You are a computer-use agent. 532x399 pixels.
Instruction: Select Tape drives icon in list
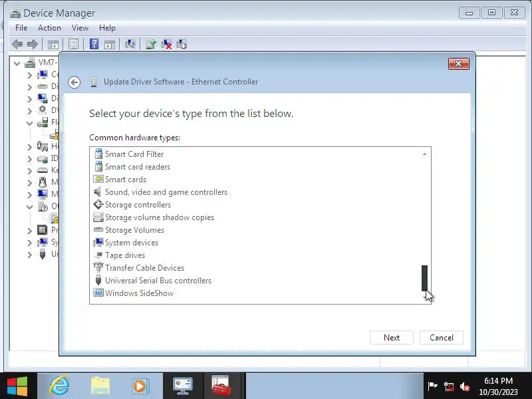[98, 255]
